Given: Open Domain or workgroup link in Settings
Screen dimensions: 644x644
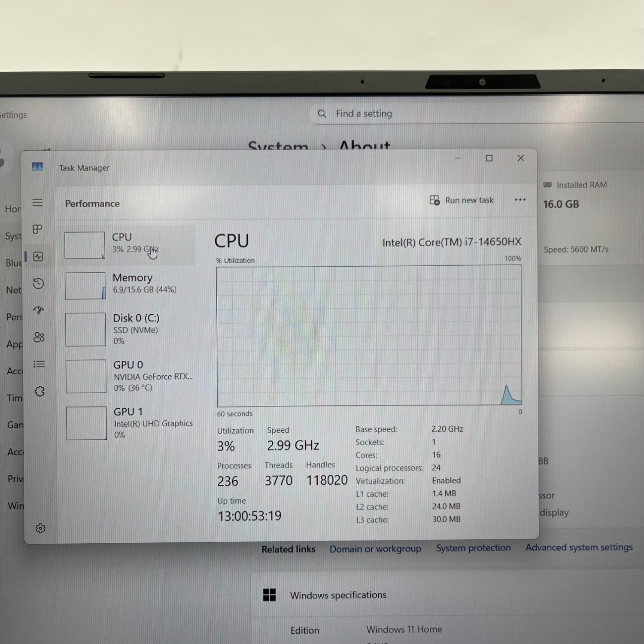Looking at the screenshot, I should [375, 549].
